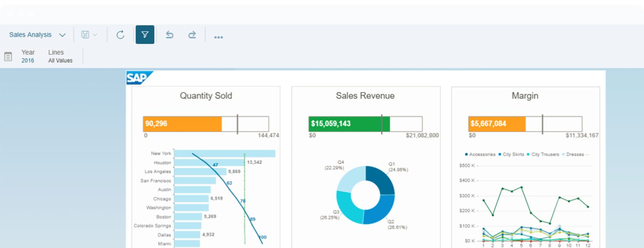
Task: Undo the last action
Action: tap(170, 35)
